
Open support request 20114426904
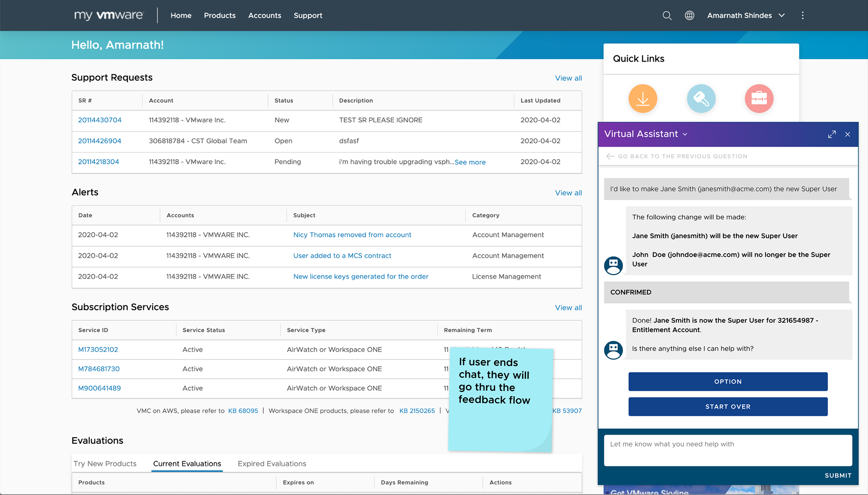coord(99,141)
